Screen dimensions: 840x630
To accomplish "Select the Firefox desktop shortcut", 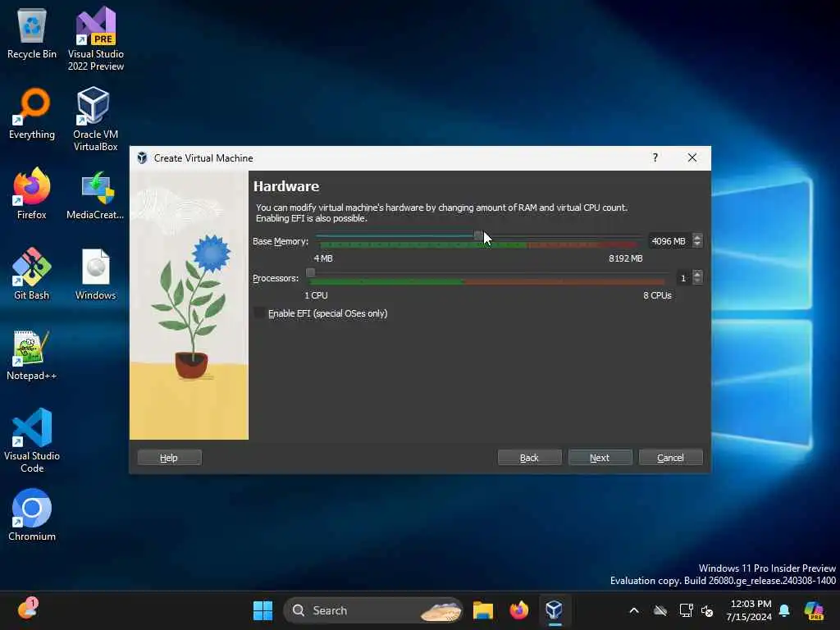I will point(32,194).
